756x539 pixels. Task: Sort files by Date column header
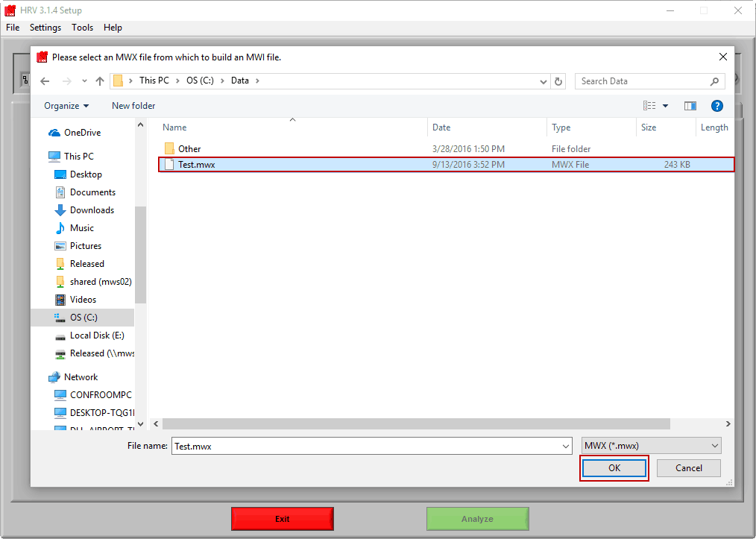point(441,127)
